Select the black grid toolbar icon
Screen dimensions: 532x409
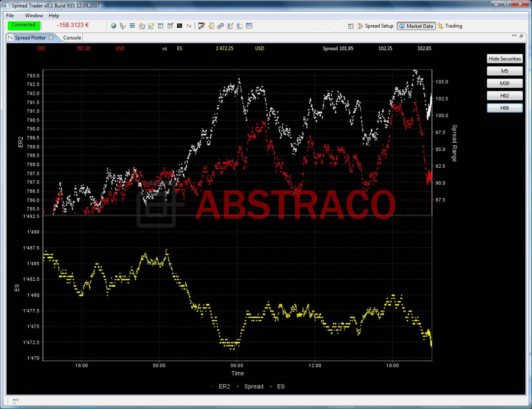[x=180, y=26]
